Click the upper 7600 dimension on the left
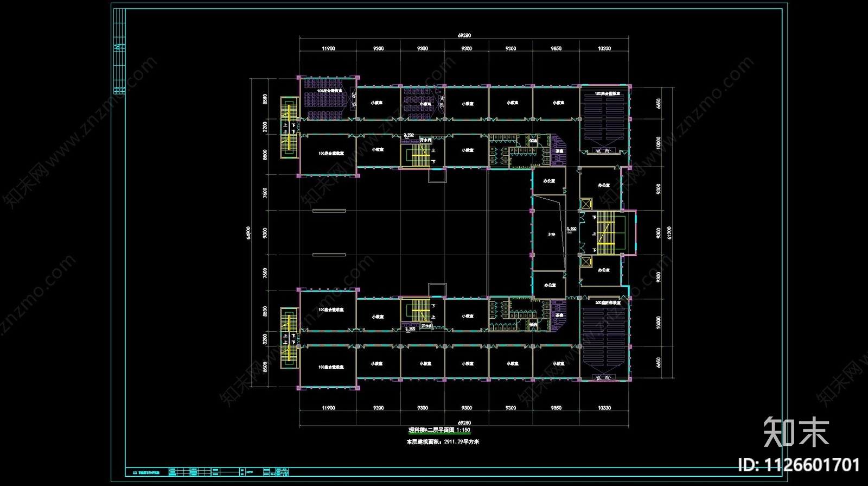The image size is (868, 486). tap(265, 193)
